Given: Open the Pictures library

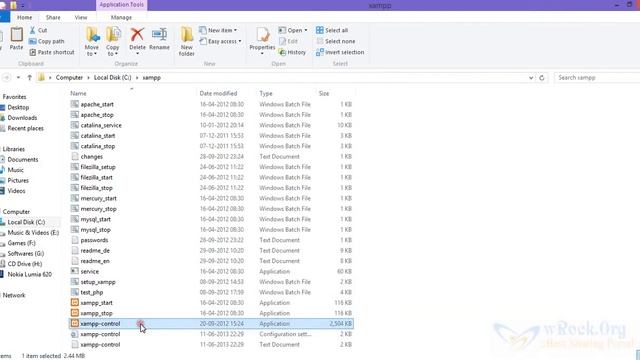Looking at the screenshot, I should tap(18, 180).
